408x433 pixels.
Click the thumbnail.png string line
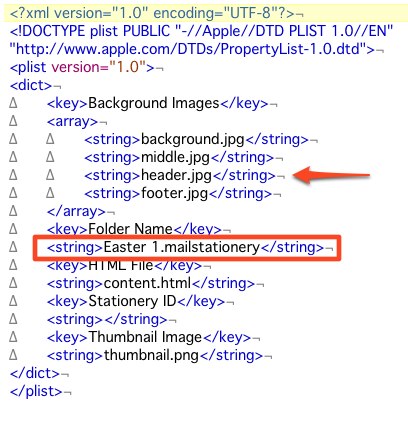[155, 355]
